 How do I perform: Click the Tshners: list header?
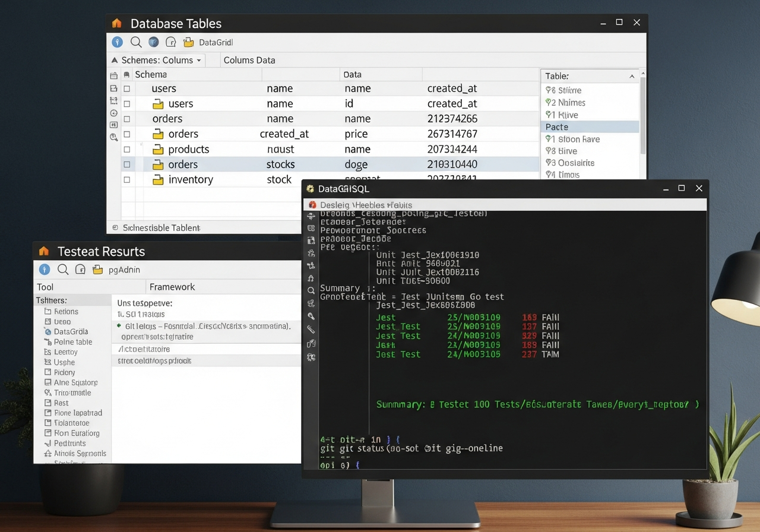point(73,300)
